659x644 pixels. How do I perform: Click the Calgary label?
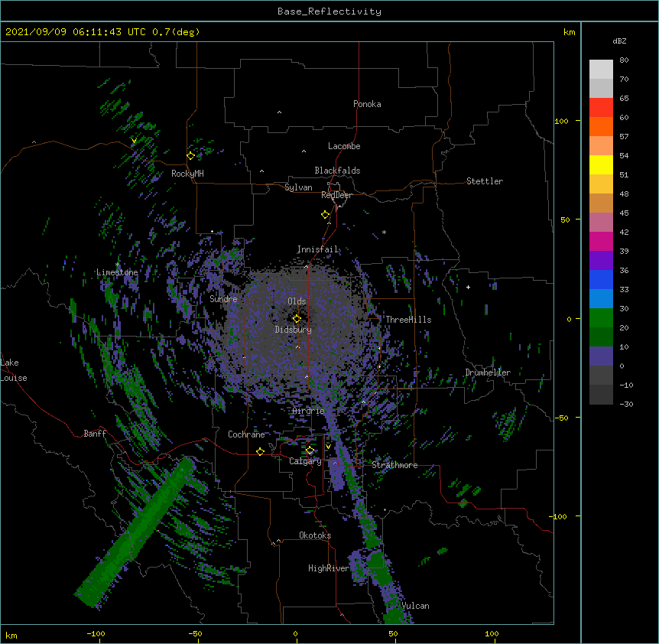(305, 461)
